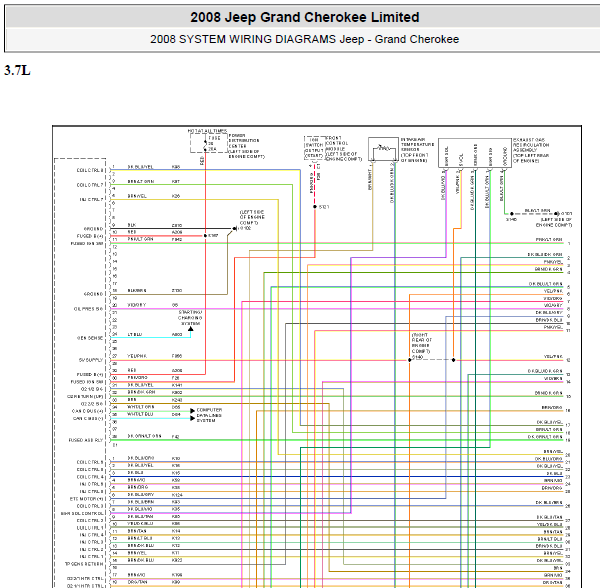
Task: Click the IGN SWITCH OUTPUT (START) box
Action: pos(314,148)
